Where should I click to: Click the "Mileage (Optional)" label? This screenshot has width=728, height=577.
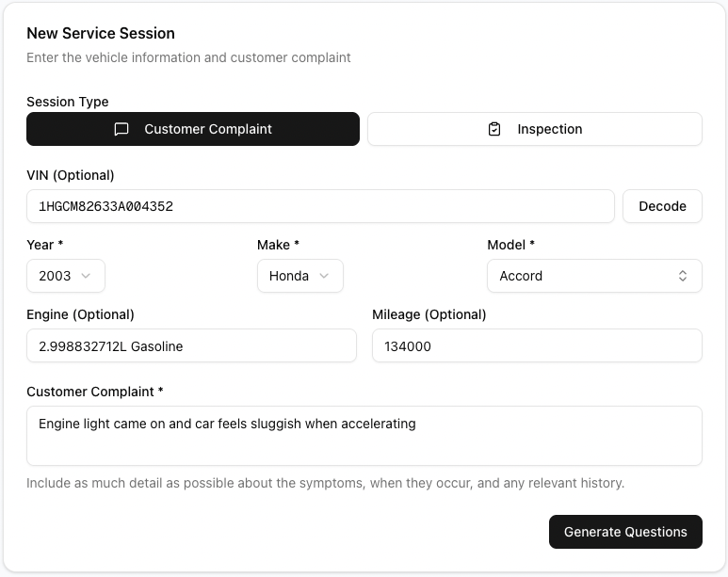click(x=429, y=314)
